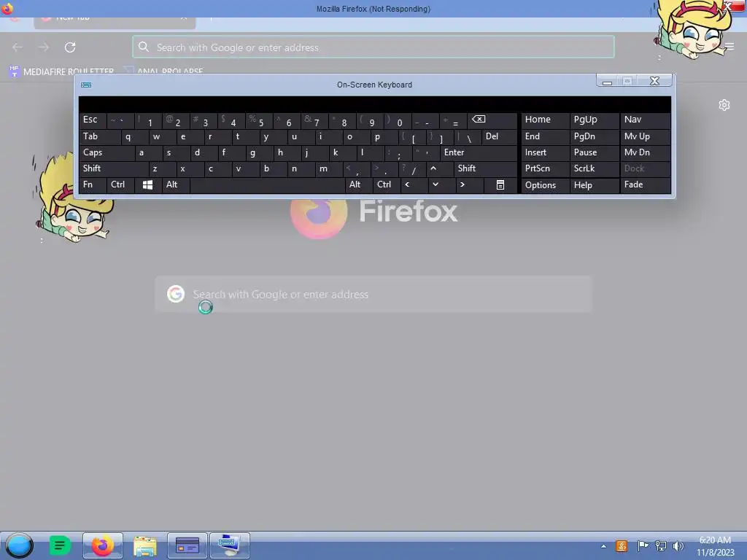Click the Firefox address bar field
Viewport: 747px width, 560px height.
click(x=373, y=47)
